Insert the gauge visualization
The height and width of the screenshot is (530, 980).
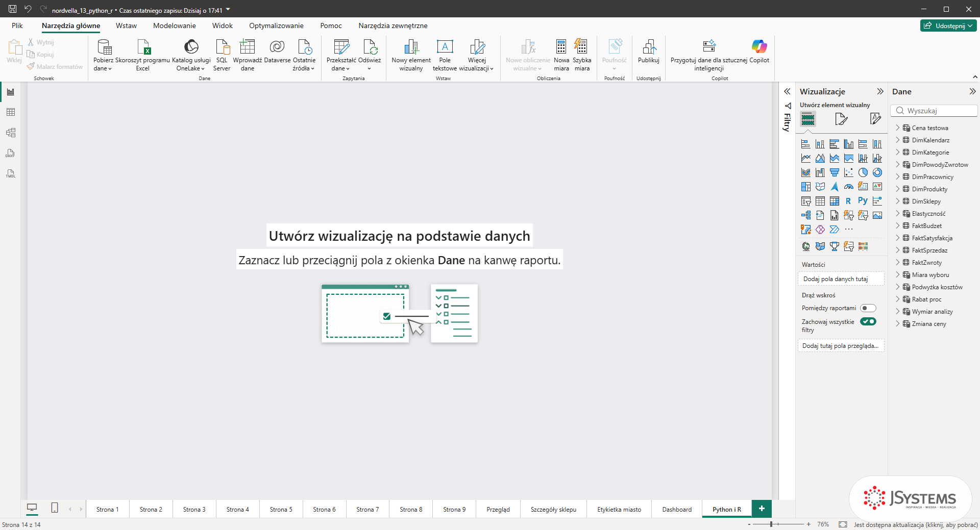click(x=848, y=187)
